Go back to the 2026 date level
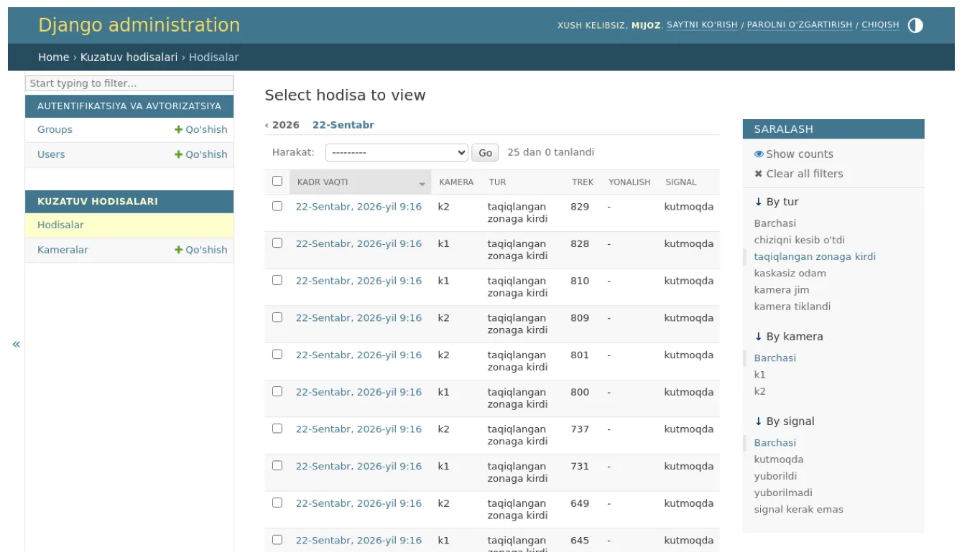 [x=282, y=125]
